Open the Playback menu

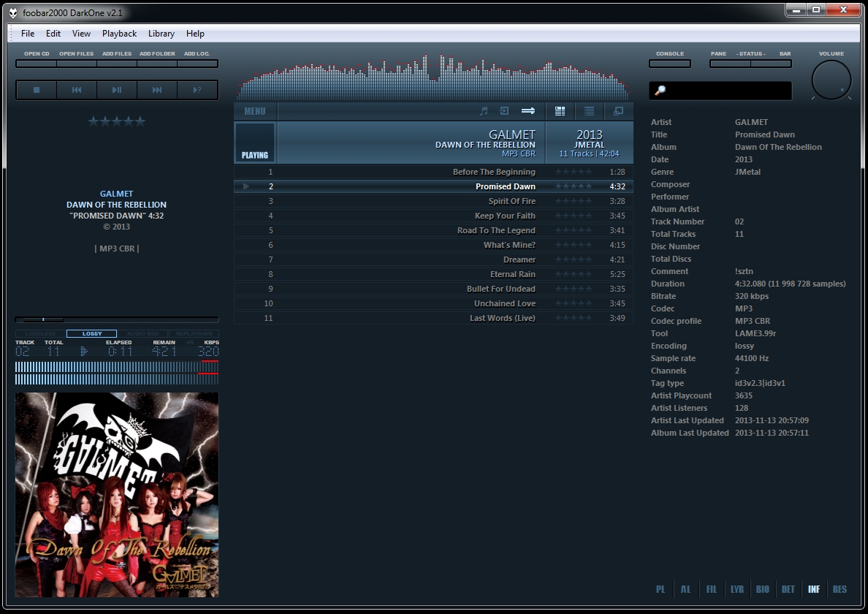click(119, 33)
